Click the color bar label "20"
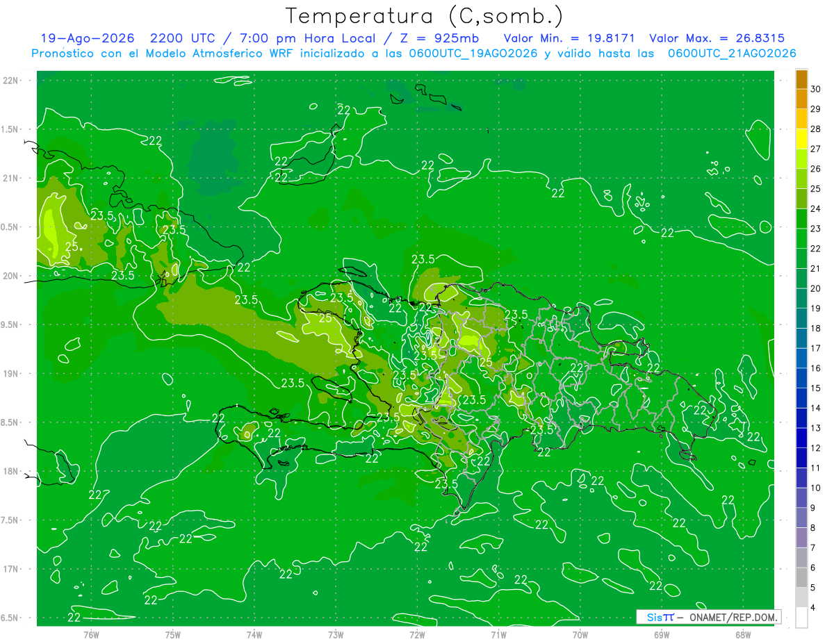The image size is (834, 644). coord(815,288)
